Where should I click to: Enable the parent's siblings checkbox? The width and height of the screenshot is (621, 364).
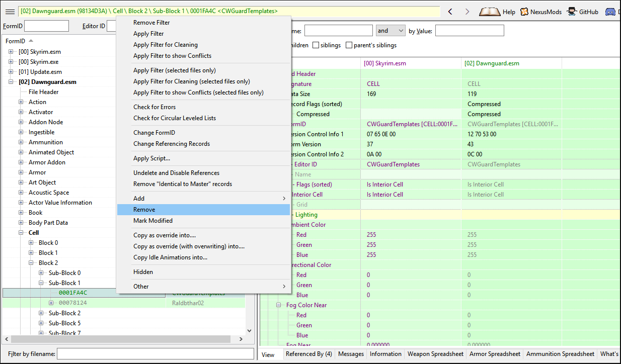[349, 45]
